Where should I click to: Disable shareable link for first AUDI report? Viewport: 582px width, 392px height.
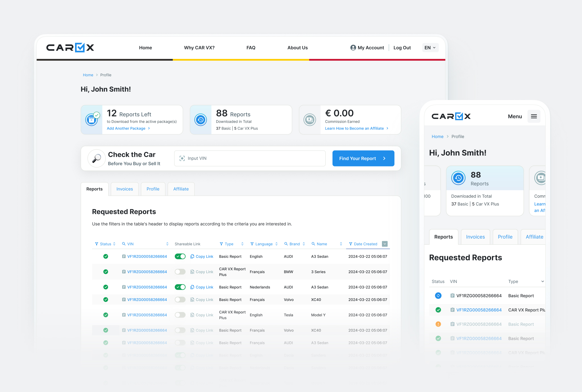[x=180, y=257]
